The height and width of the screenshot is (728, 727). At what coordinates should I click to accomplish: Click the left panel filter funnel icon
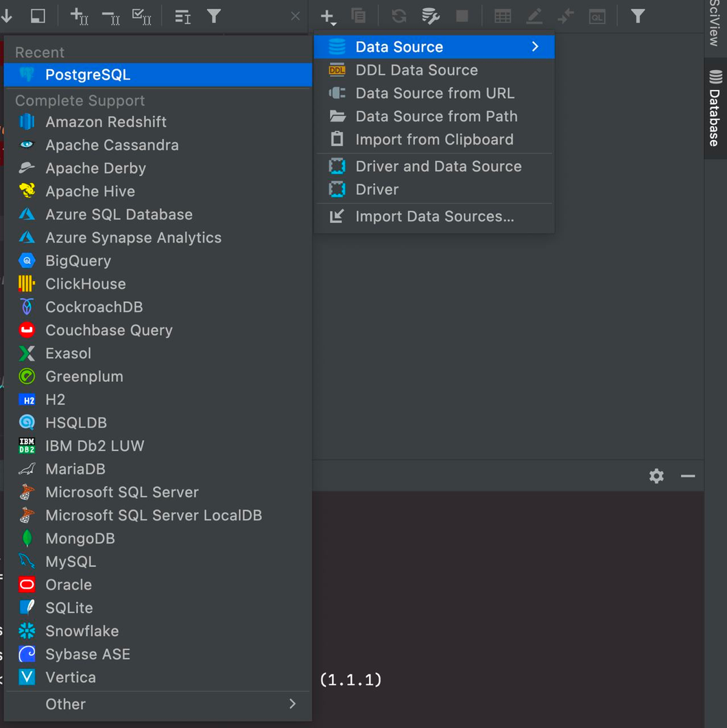click(x=214, y=16)
